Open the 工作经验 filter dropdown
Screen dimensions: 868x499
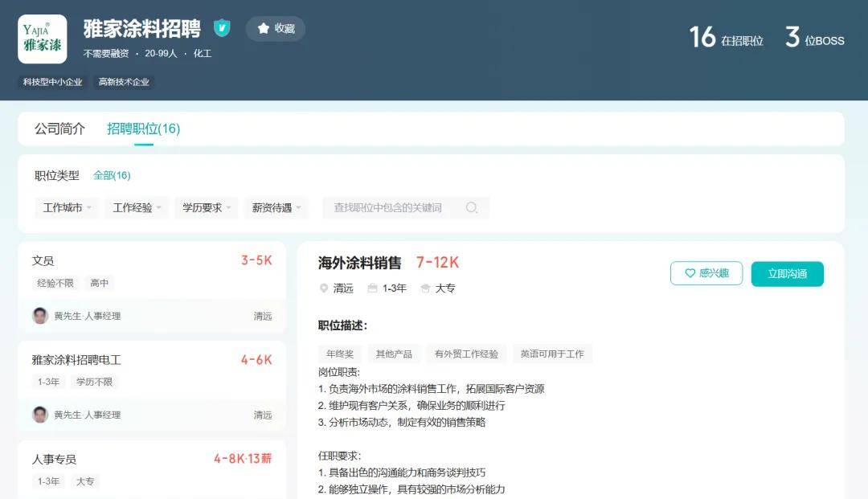pyautogui.click(x=137, y=207)
